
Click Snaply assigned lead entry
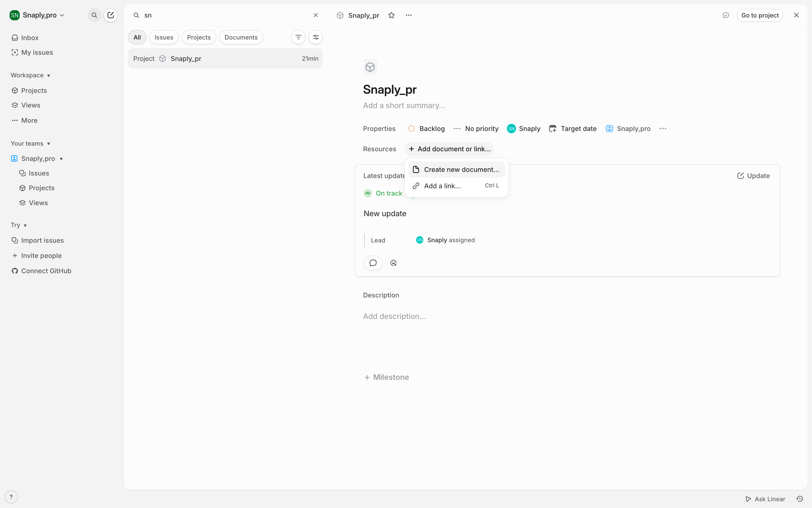click(x=445, y=240)
